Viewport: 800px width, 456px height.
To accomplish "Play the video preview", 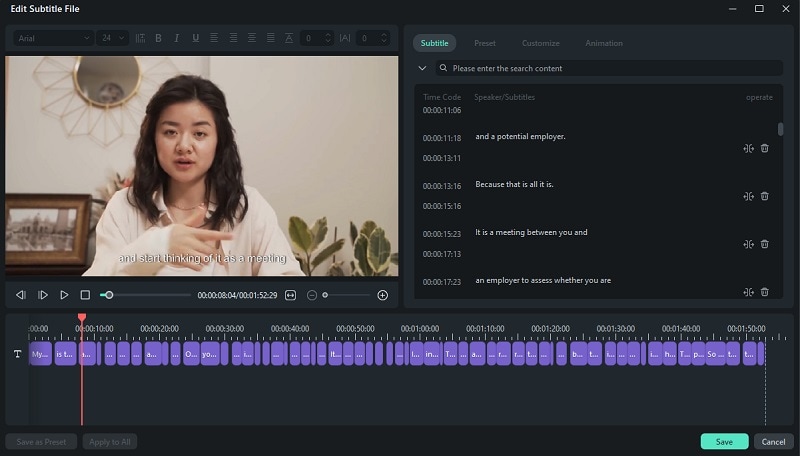I will click(64, 295).
